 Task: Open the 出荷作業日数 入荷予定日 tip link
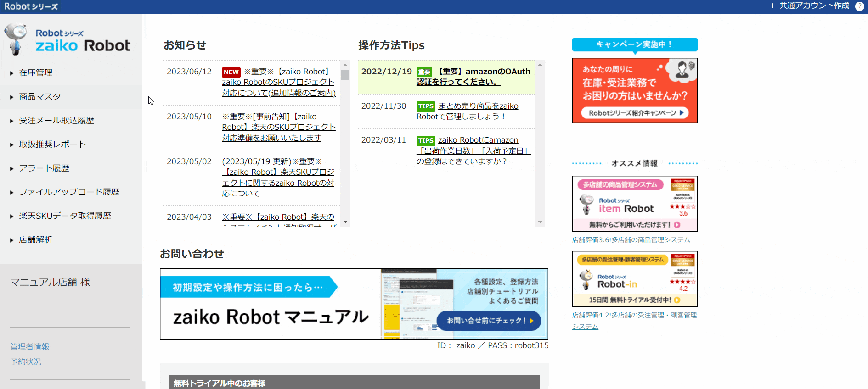[x=473, y=151]
